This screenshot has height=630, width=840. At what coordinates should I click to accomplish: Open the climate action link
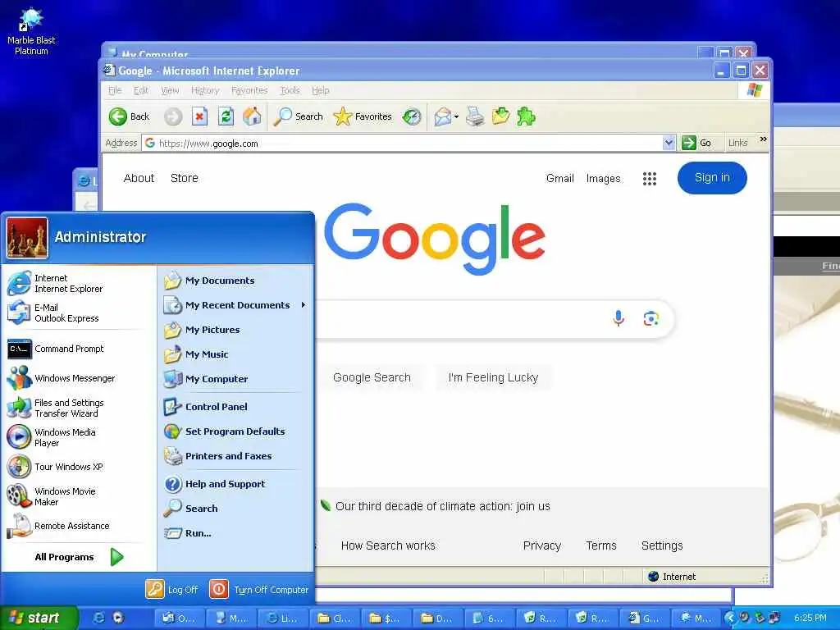(442, 506)
